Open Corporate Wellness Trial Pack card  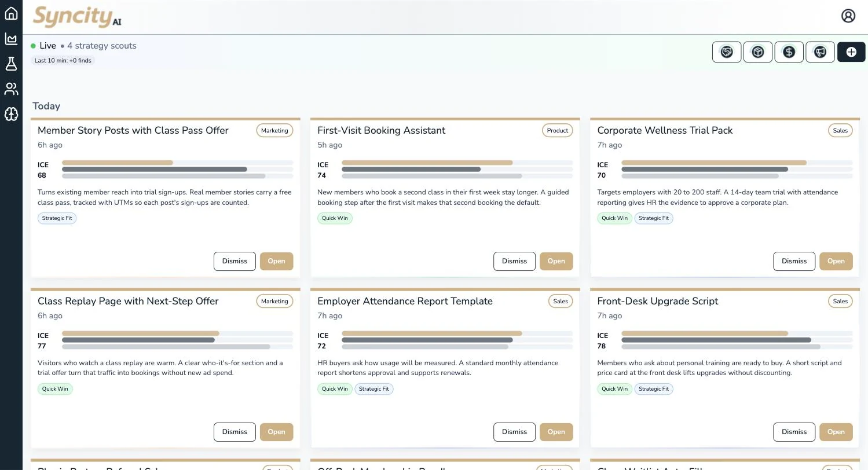(836, 261)
